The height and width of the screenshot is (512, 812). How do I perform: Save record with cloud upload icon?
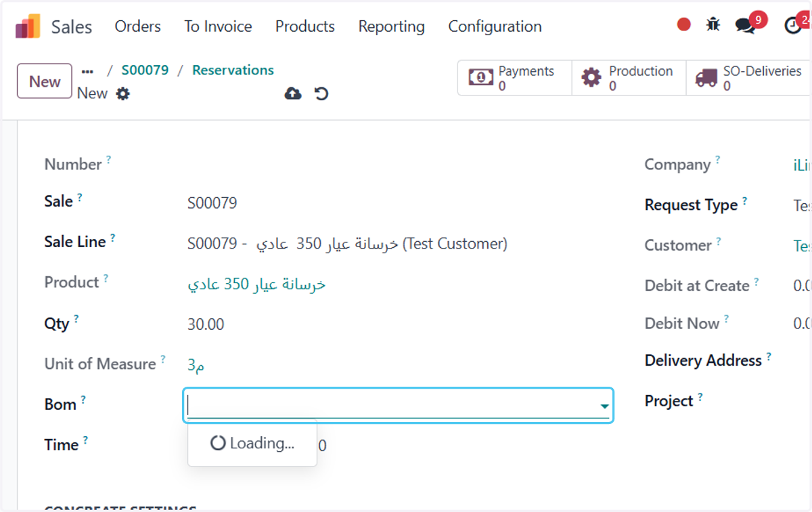(293, 93)
